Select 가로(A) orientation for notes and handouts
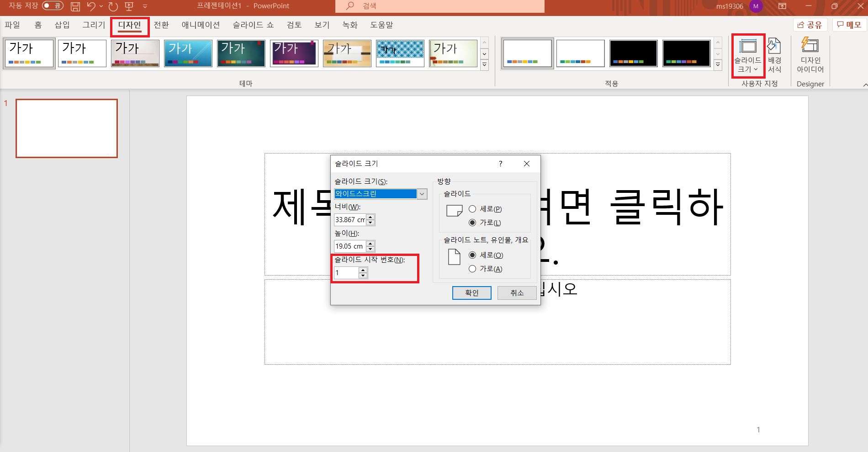Screen dimensions: 868x452 click(472, 269)
